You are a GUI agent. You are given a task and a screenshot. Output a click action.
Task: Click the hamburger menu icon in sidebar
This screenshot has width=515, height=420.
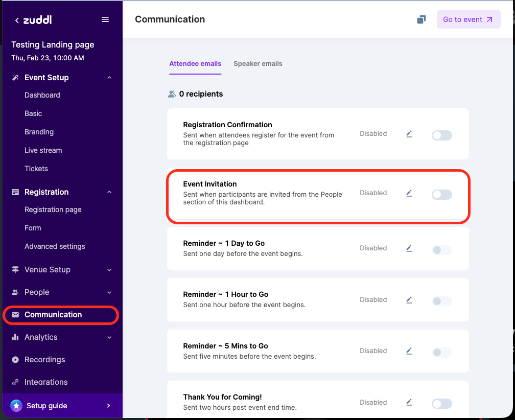click(x=105, y=20)
